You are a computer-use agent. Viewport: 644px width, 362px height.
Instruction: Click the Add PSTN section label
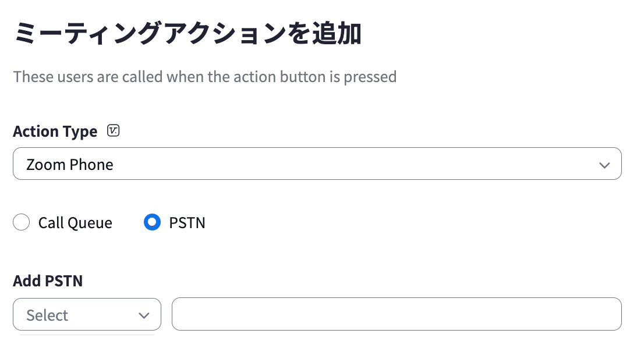click(48, 281)
